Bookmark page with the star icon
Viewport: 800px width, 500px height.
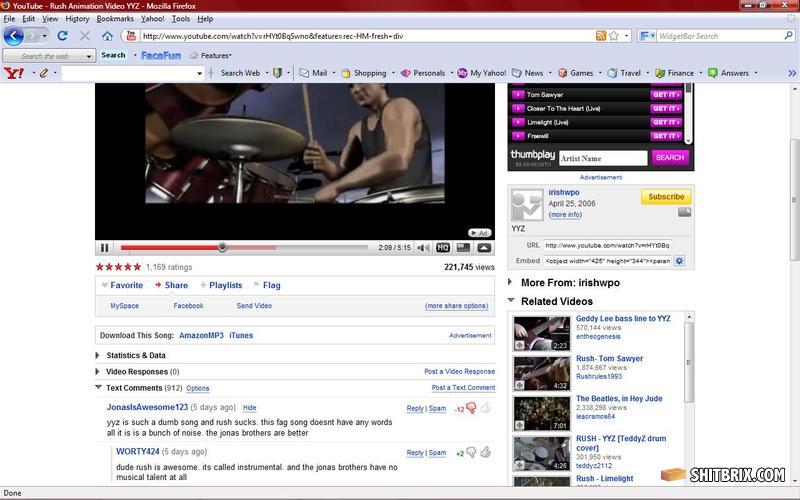614,36
